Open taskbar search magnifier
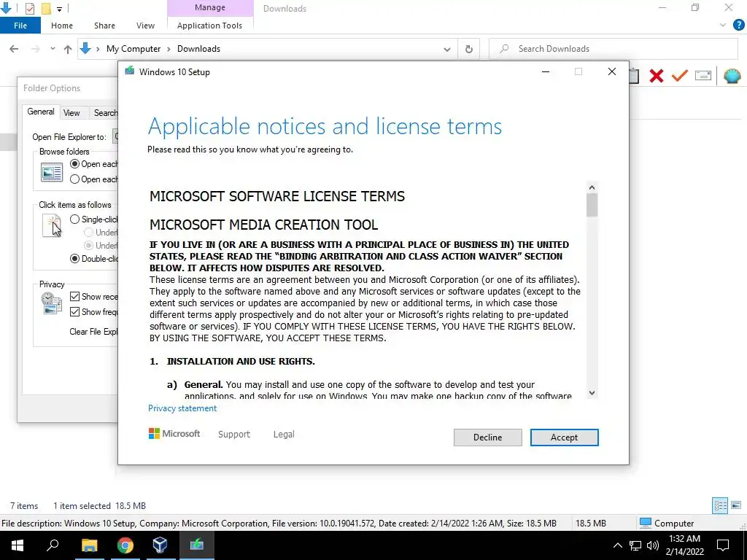The height and width of the screenshot is (560, 747). (x=53, y=545)
